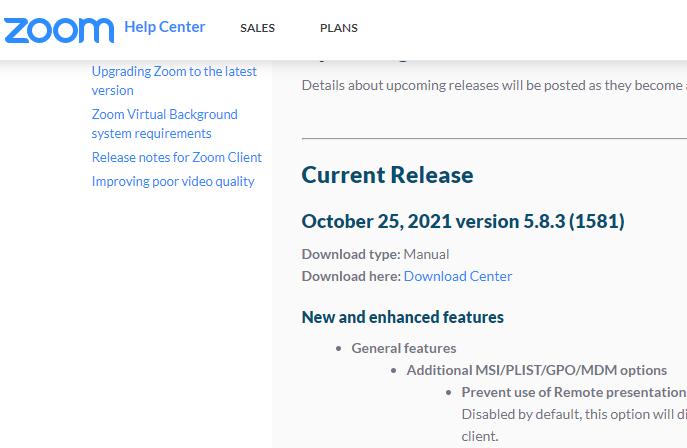Open the PLANS menu item
Screen dimensions: 687x448
coord(339,28)
